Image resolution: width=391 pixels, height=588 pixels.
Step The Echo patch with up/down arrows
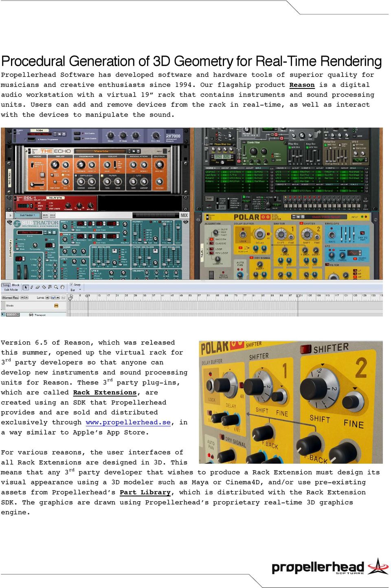tap(129, 151)
